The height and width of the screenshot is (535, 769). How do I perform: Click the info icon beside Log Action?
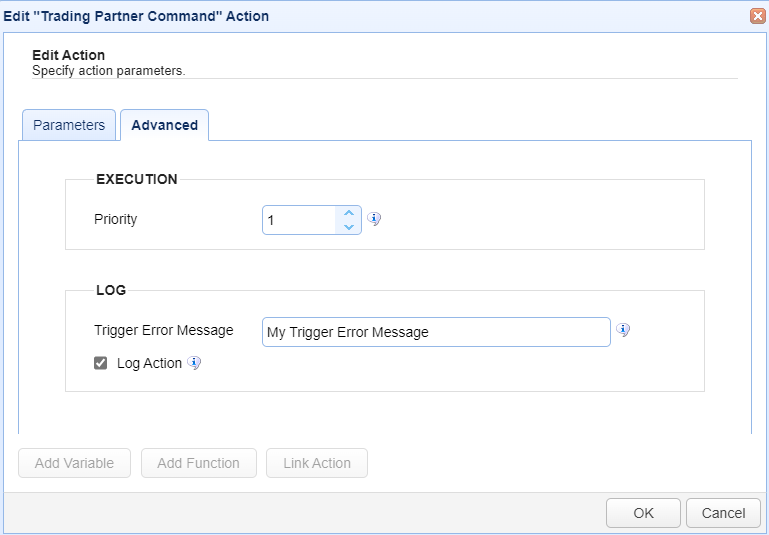click(x=194, y=363)
